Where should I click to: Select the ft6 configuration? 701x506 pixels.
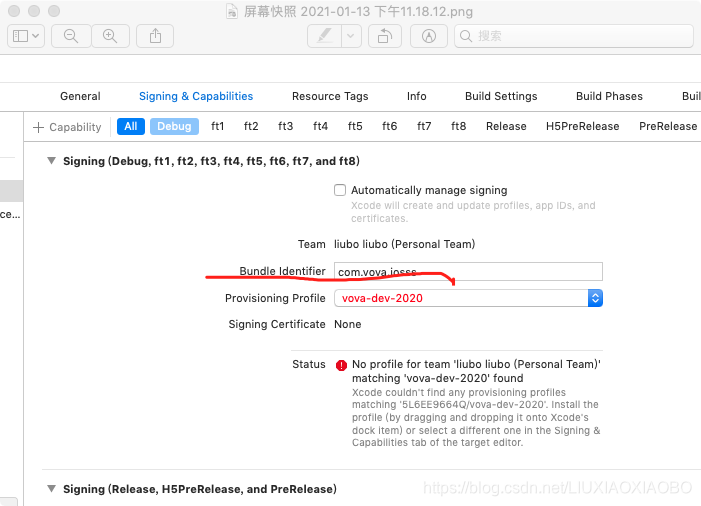coord(389,126)
